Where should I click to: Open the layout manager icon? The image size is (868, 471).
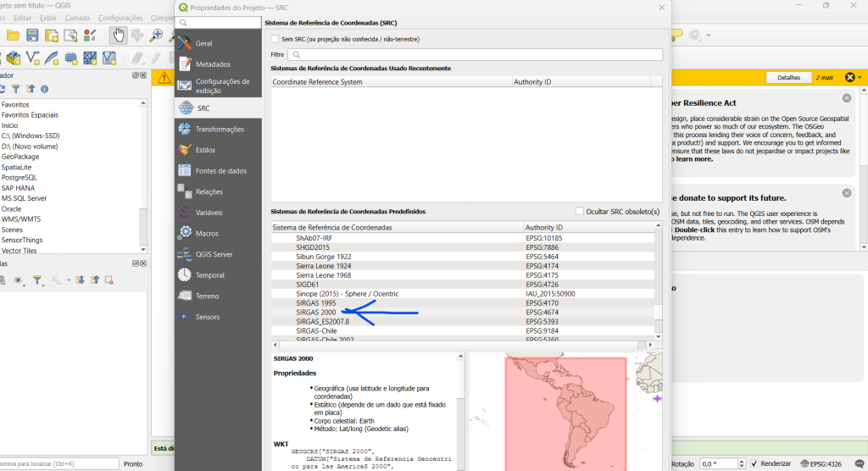click(70, 36)
